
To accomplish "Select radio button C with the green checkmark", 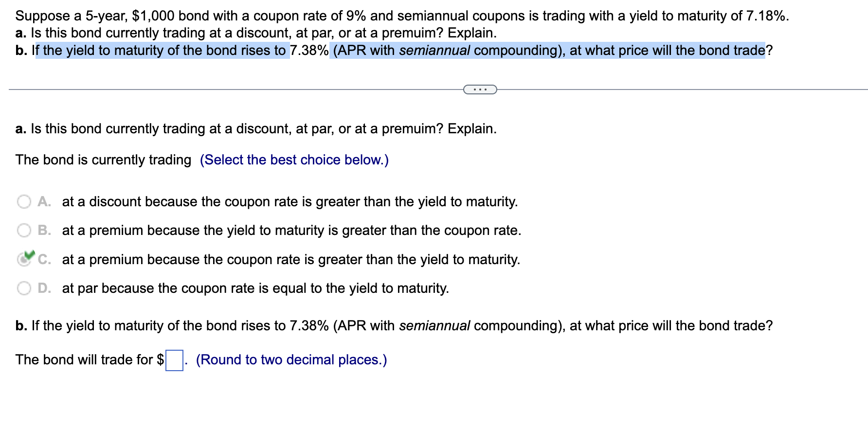I will [24, 259].
